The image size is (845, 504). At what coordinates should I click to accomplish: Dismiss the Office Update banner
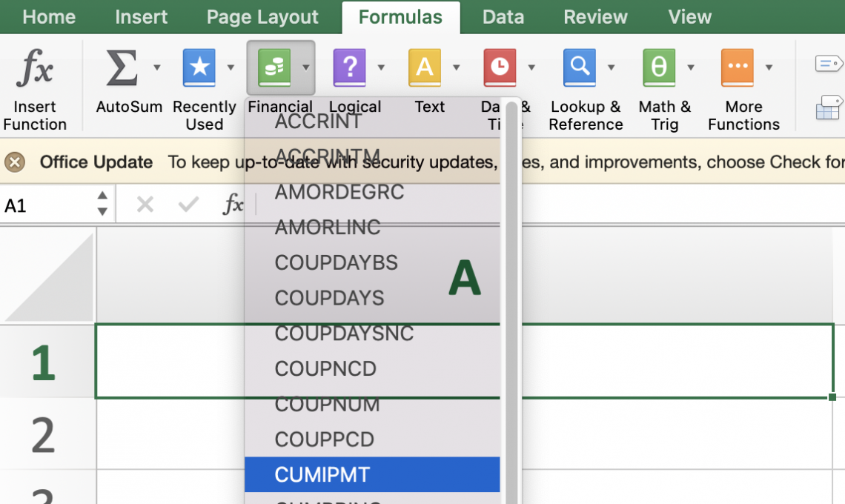[15, 162]
